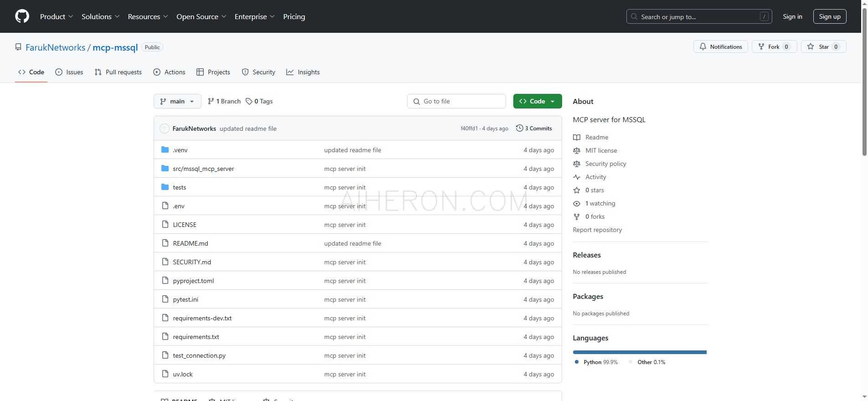Click the fork icon in Fork button
This screenshot has width=868, height=401.
(x=761, y=46)
